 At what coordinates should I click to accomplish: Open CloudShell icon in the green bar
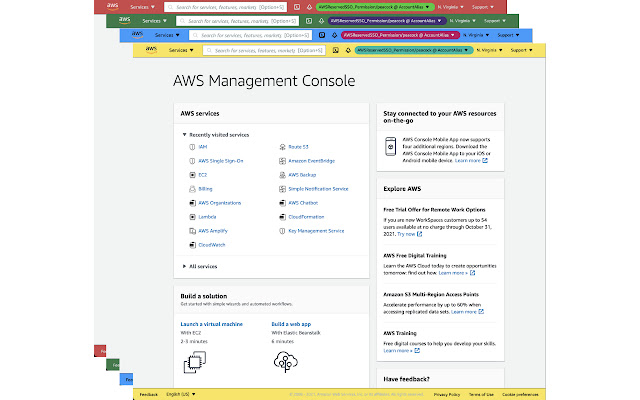(309, 21)
